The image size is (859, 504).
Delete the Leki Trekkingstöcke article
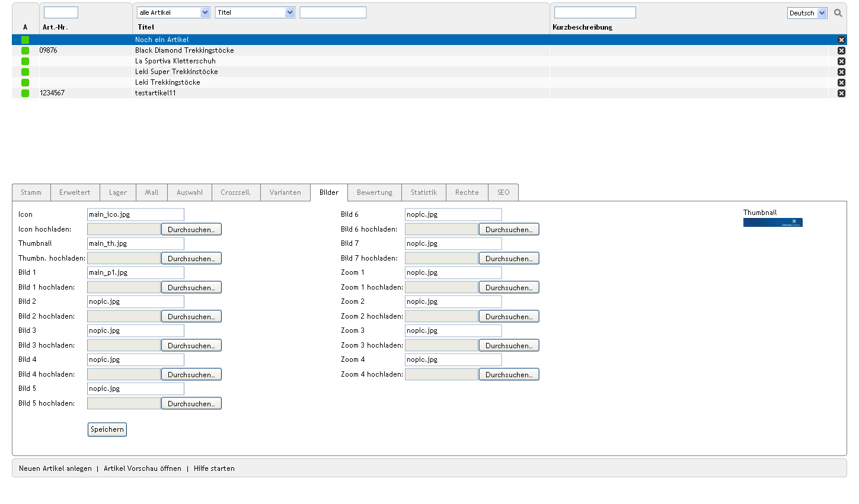(x=841, y=82)
